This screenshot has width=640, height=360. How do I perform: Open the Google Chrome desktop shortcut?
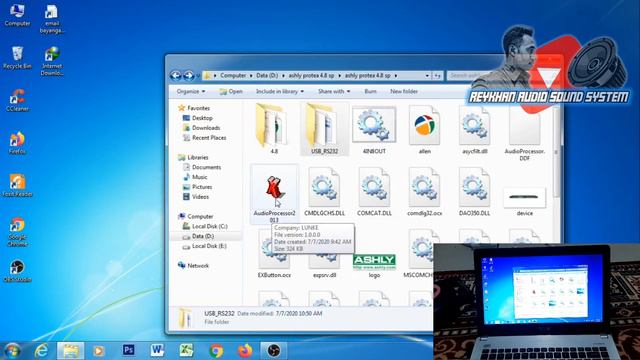point(17,232)
